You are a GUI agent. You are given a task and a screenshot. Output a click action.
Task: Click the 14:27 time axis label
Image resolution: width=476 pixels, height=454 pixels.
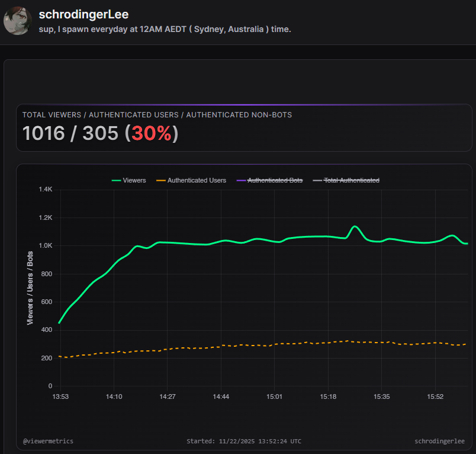click(168, 397)
